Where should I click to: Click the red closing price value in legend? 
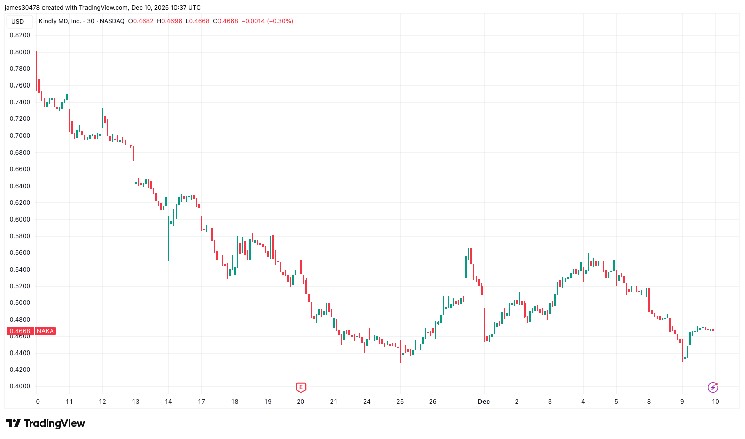[228, 21]
